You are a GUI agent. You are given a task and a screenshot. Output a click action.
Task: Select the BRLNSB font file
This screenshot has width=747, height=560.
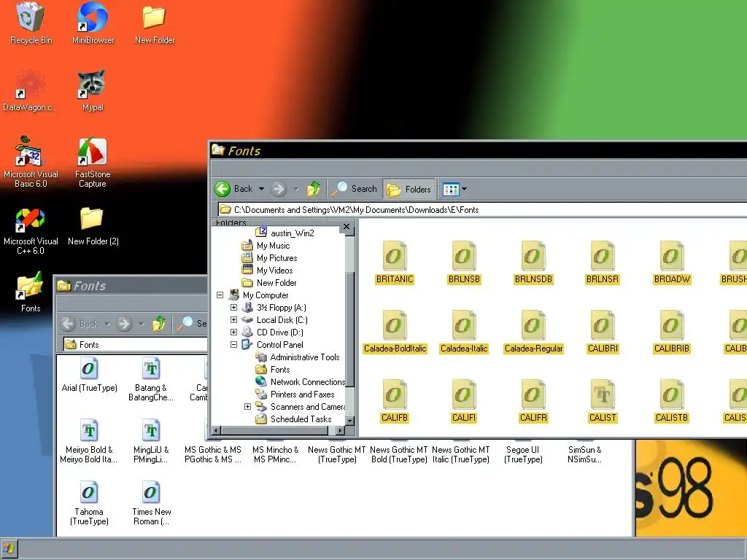coord(464,262)
